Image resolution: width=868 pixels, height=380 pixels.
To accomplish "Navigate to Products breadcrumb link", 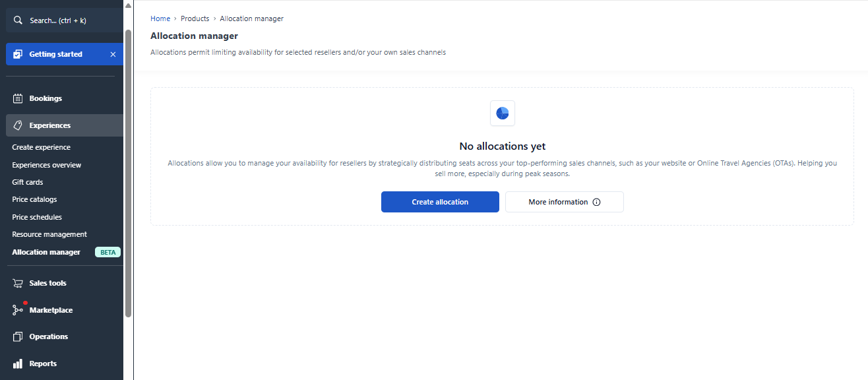I will (x=195, y=18).
